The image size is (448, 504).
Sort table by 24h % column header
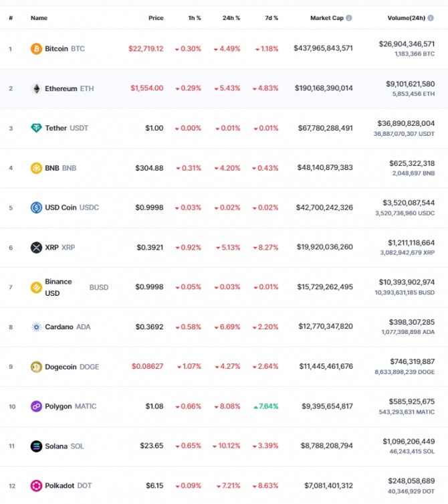tap(231, 18)
